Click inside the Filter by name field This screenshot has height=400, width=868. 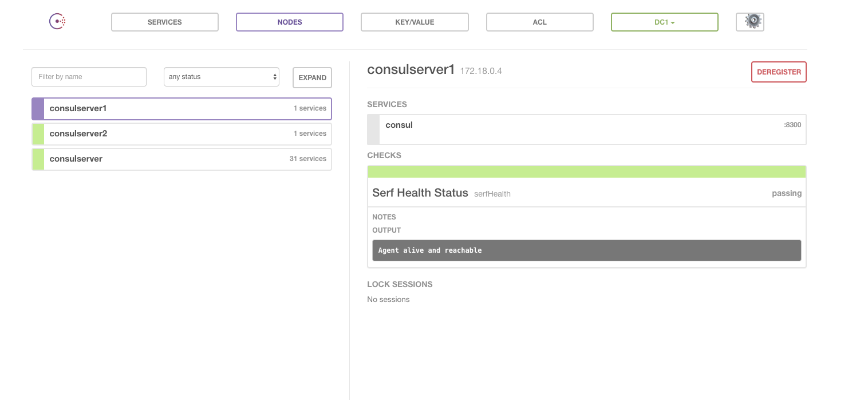pyautogui.click(x=89, y=76)
